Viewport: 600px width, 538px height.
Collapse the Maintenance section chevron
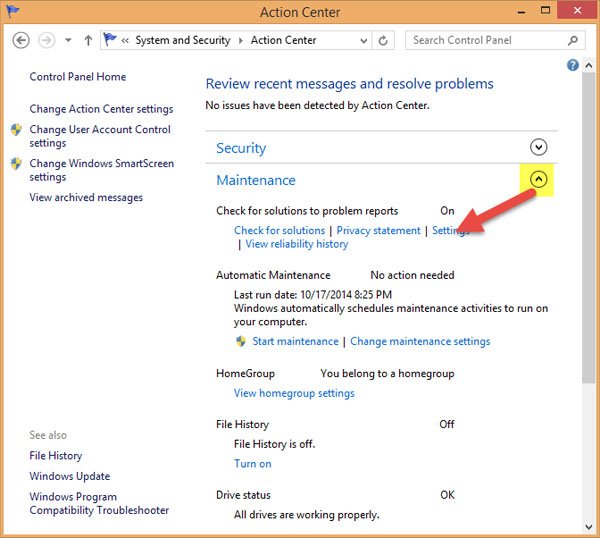tap(538, 179)
